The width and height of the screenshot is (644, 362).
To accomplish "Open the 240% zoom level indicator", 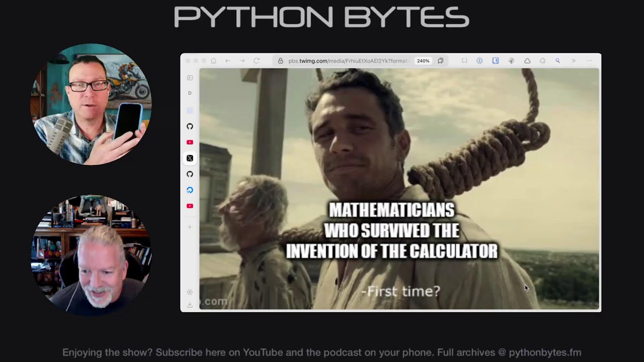I will click(423, 61).
